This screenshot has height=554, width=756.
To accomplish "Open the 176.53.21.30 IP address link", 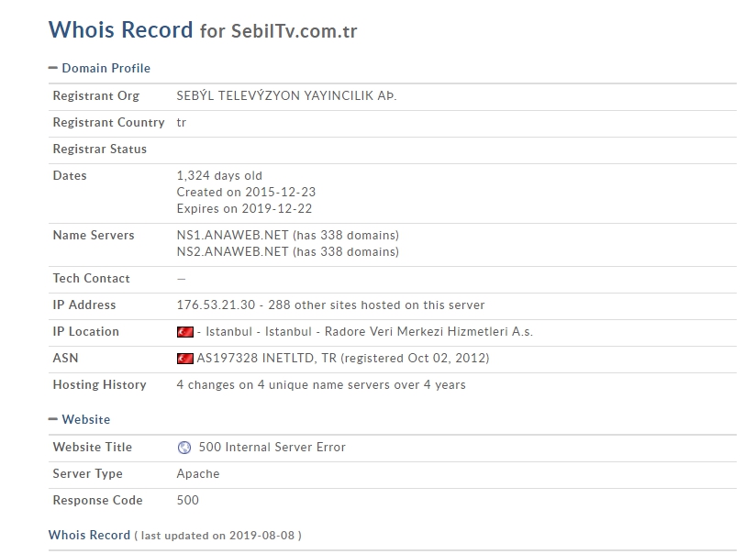I will 216,305.
